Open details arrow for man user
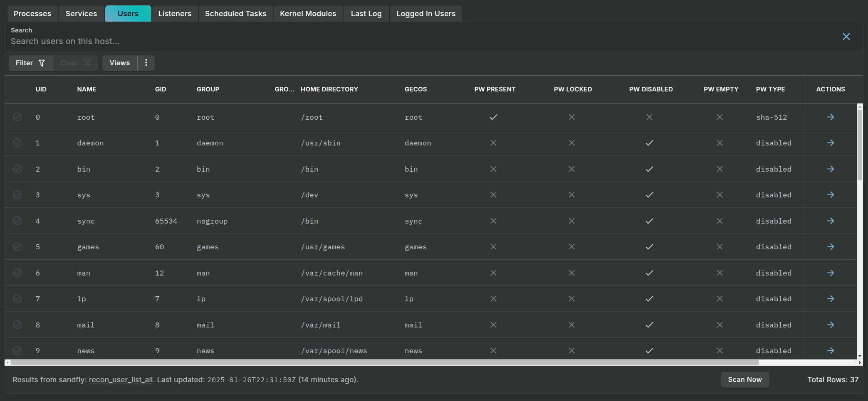Viewport: 868px width, 401px height. pyautogui.click(x=831, y=273)
